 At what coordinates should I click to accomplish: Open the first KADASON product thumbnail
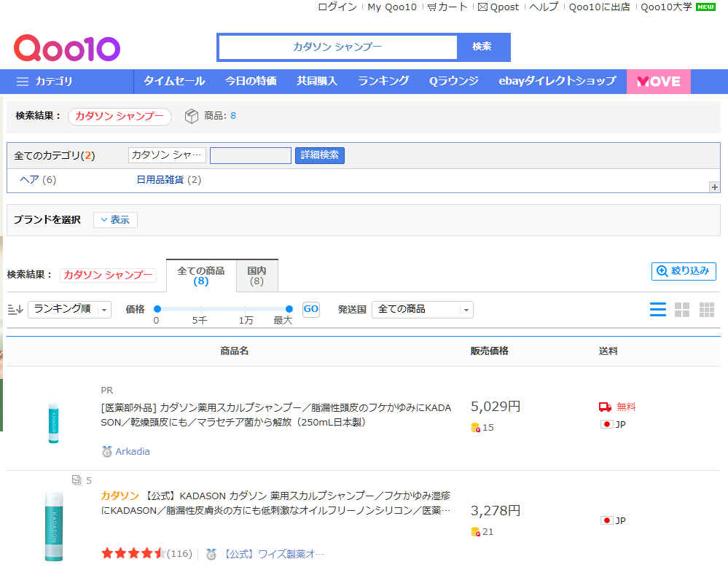pos(53,423)
